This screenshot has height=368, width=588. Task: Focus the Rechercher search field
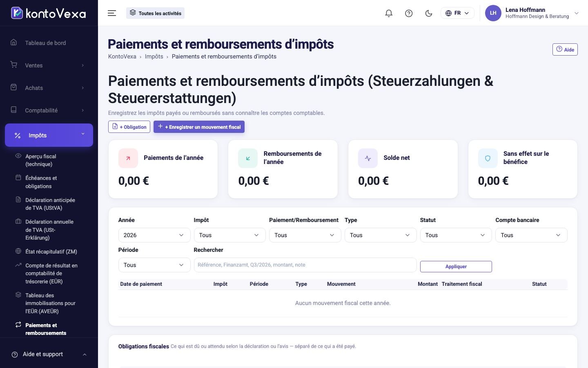point(305,265)
